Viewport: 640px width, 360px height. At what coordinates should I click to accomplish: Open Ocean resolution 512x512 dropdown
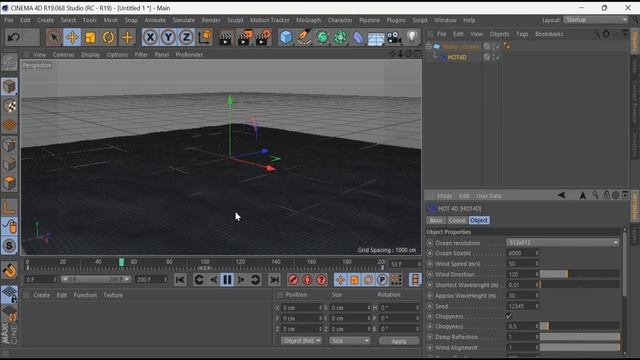(x=563, y=242)
